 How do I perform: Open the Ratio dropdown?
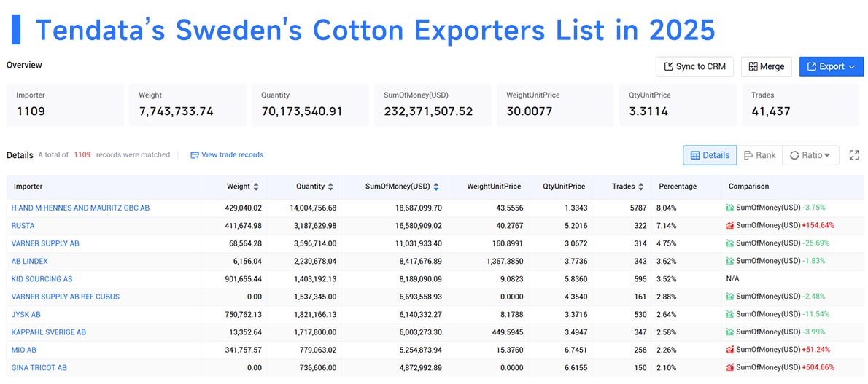coord(810,155)
